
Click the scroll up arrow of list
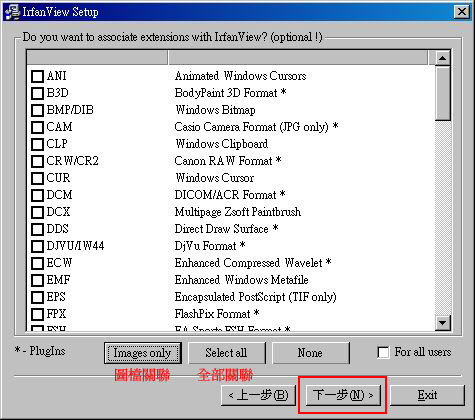443,58
